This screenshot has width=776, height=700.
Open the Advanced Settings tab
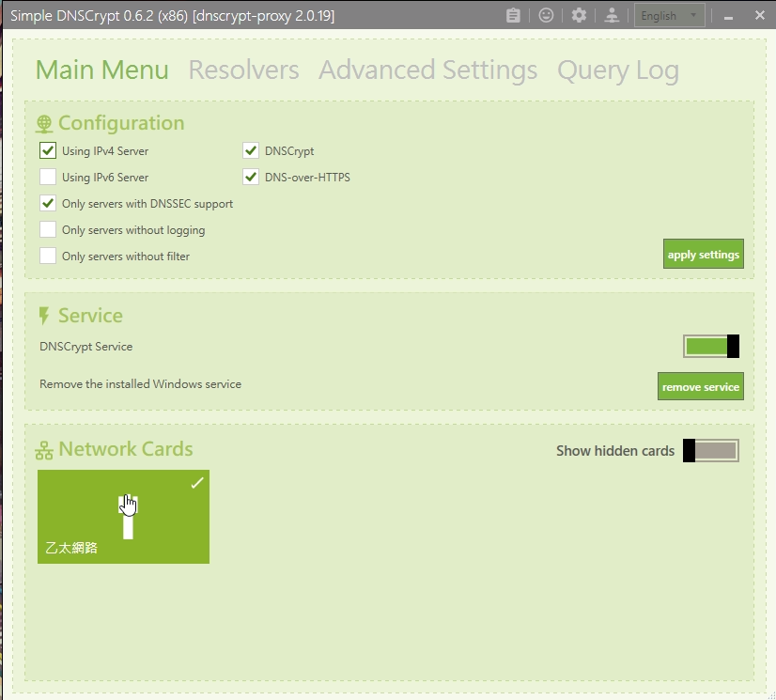[x=427, y=70]
